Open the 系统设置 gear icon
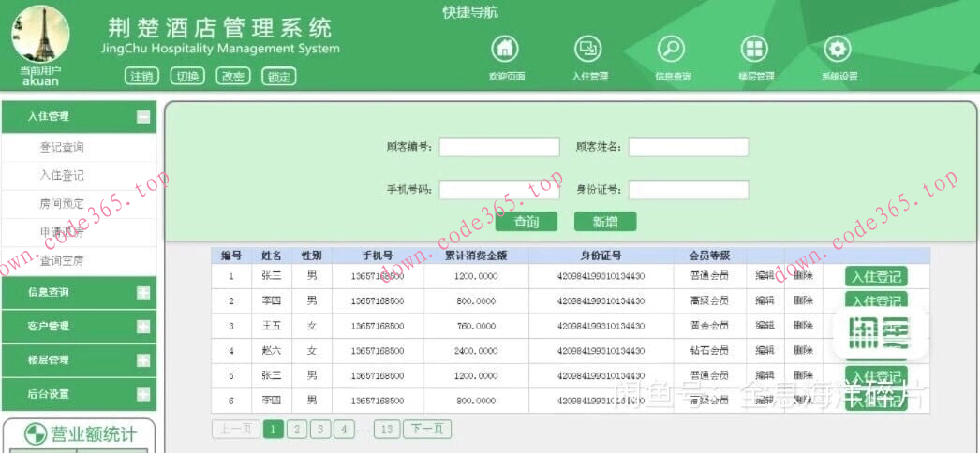This screenshot has height=453, width=980. coord(839,49)
